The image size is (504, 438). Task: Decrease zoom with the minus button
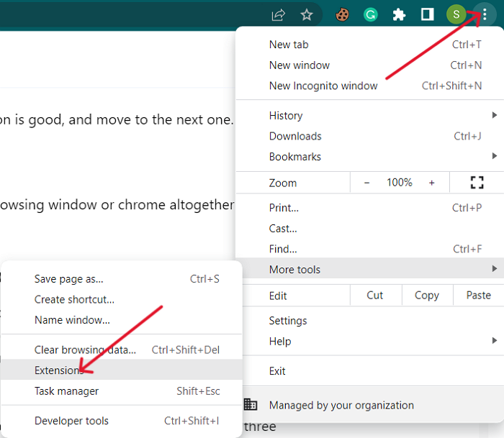(x=366, y=183)
